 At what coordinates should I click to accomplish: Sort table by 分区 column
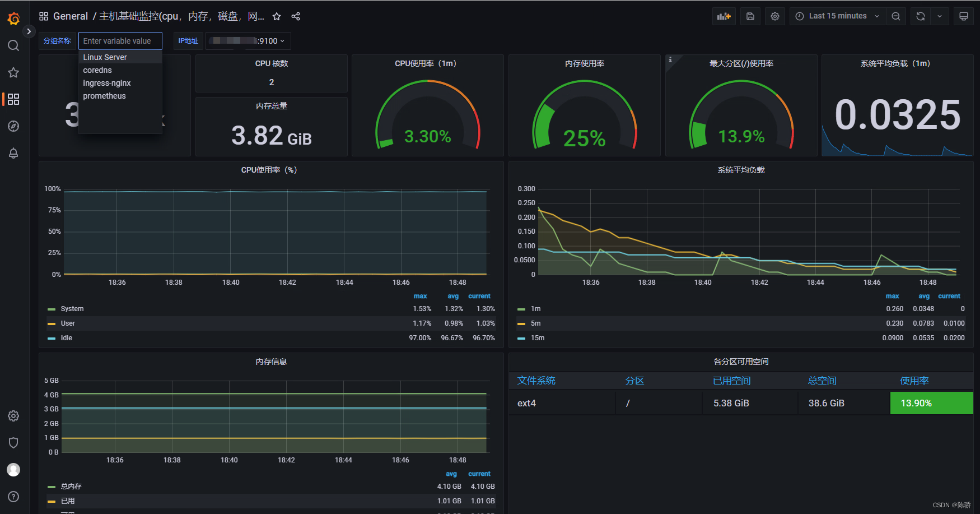pos(634,381)
